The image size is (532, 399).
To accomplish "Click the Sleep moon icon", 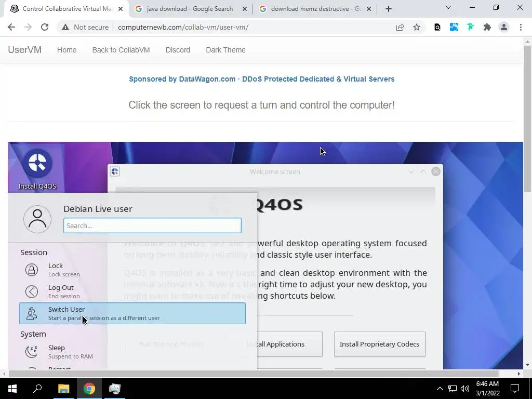I will [32, 352].
